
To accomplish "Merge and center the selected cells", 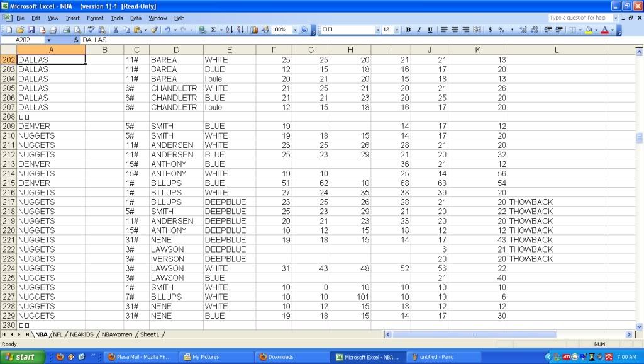I will 477,30.
